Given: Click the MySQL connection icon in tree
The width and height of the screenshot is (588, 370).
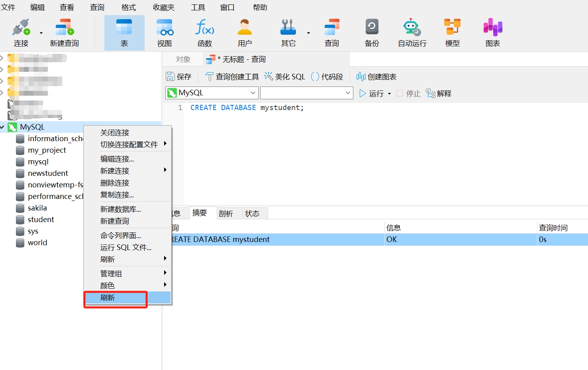Looking at the screenshot, I should tap(12, 127).
